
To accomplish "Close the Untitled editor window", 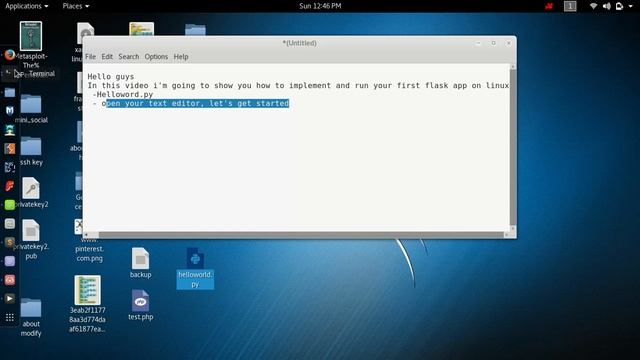I will [509, 43].
